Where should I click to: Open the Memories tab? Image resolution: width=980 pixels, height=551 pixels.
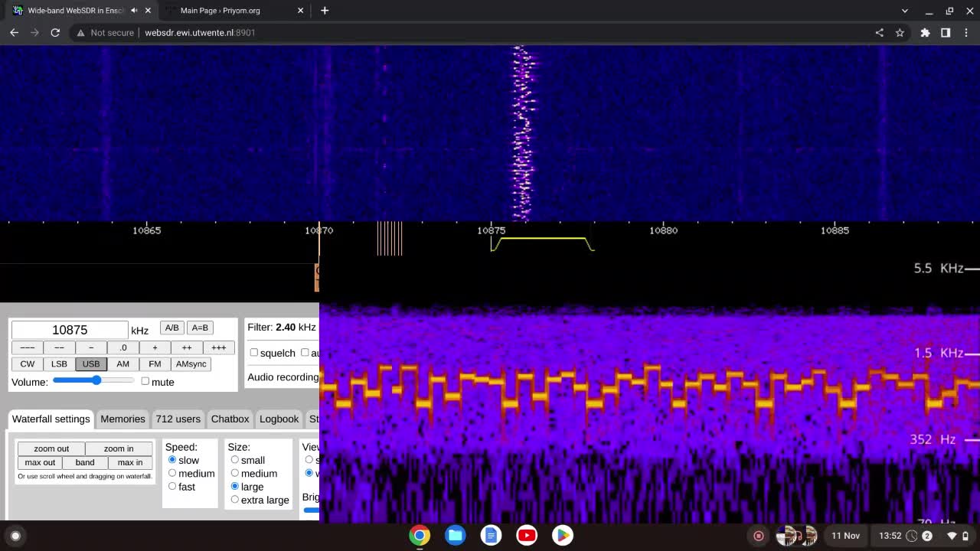coord(122,419)
